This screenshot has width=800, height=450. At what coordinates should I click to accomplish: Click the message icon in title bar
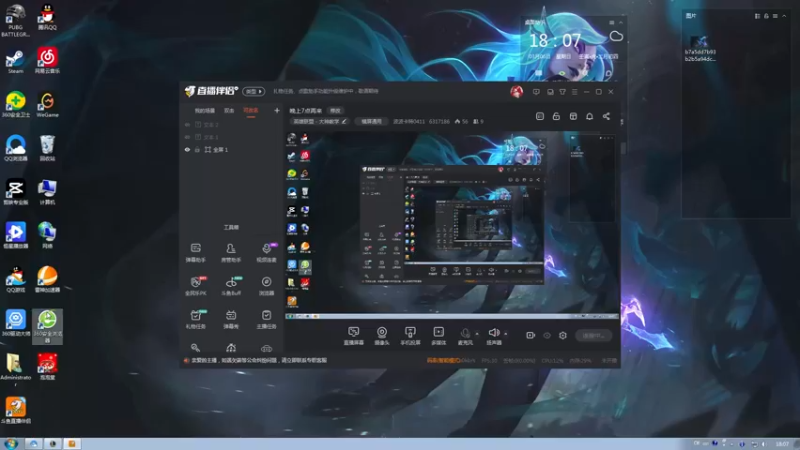(x=536, y=92)
